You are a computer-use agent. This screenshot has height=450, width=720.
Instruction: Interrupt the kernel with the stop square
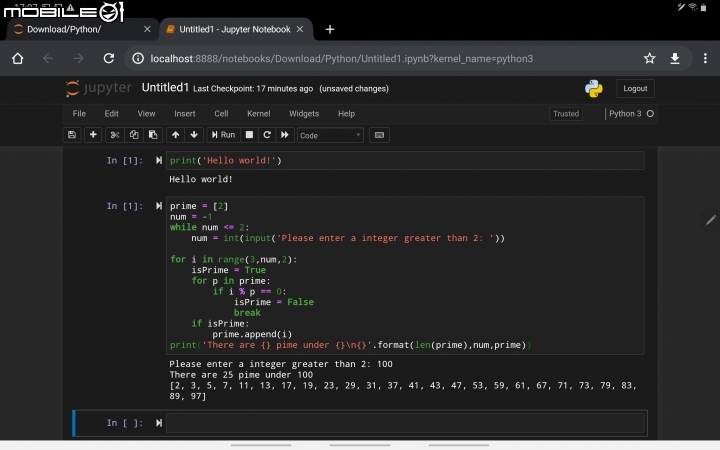click(x=249, y=135)
